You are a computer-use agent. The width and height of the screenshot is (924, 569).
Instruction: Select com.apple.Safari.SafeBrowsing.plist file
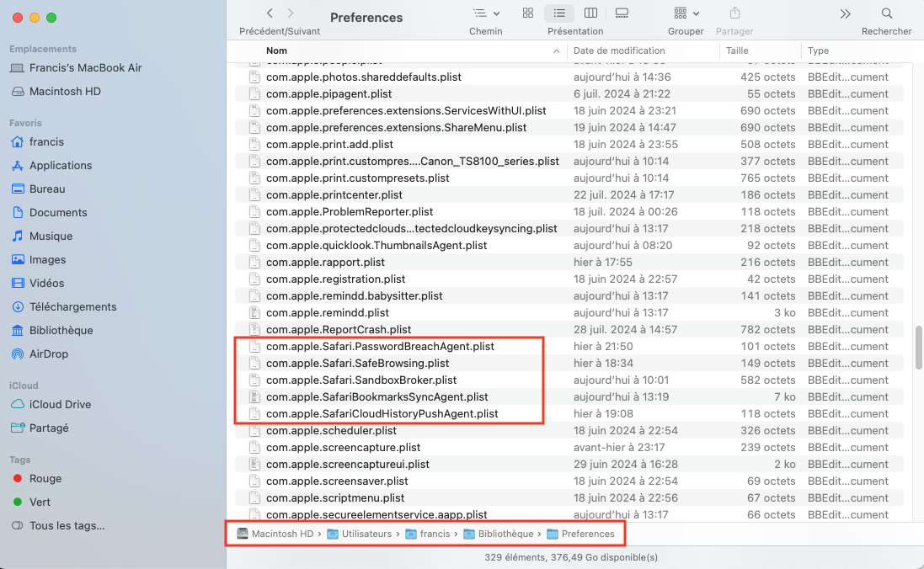point(357,364)
